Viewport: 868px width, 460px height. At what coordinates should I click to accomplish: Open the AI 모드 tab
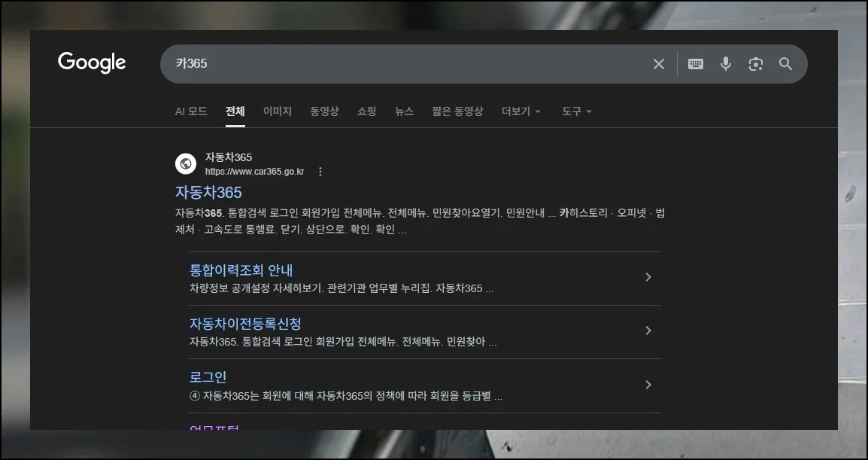(190, 111)
